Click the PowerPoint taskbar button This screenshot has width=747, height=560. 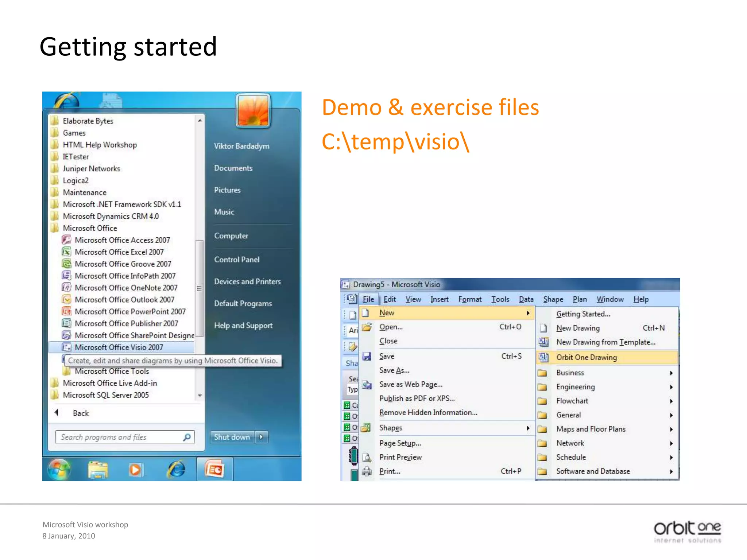click(x=215, y=470)
